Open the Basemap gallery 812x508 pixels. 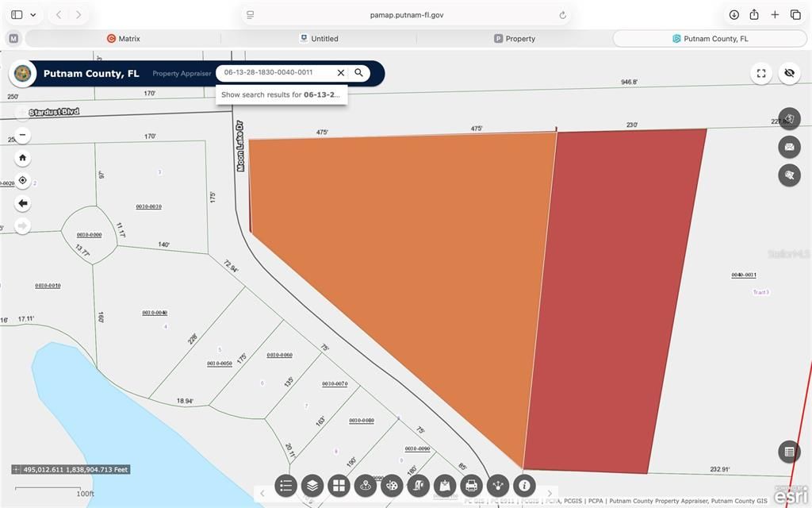pos(339,486)
